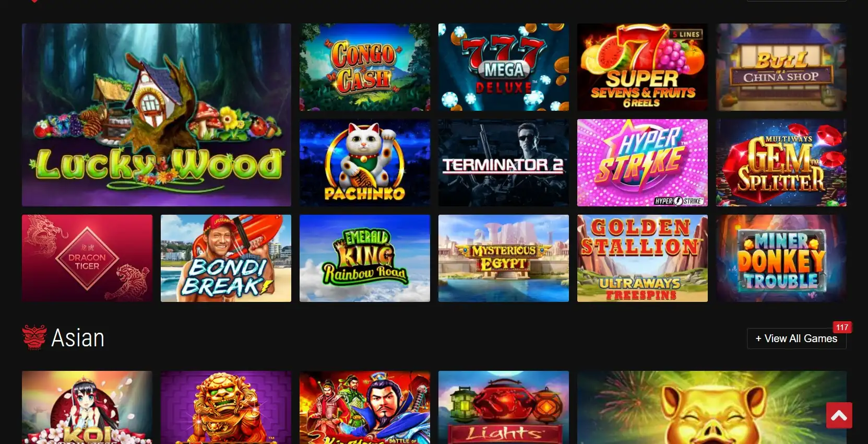Open the Terminator 2 slot
Viewport: 868px width, 444px height.
[504, 162]
